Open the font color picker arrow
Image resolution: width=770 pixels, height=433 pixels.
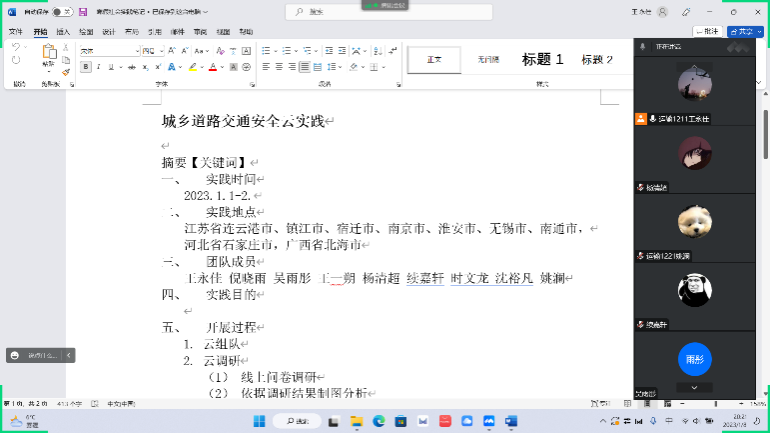click(223, 67)
